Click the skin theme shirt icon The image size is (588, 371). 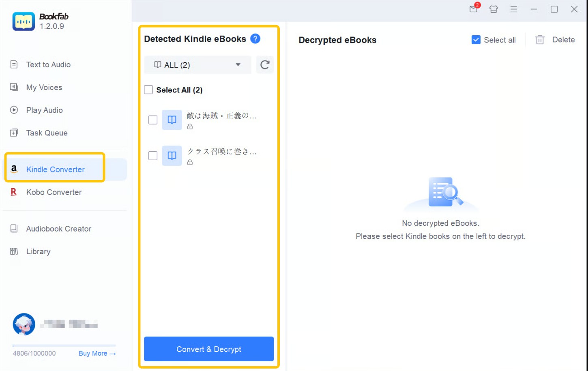click(x=494, y=9)
